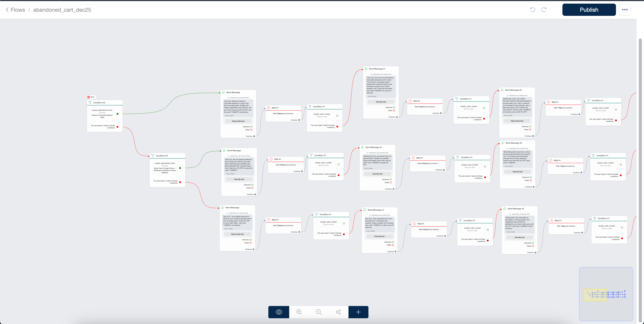Click the zoom in magnifier icon

click(x=299, y=312)
